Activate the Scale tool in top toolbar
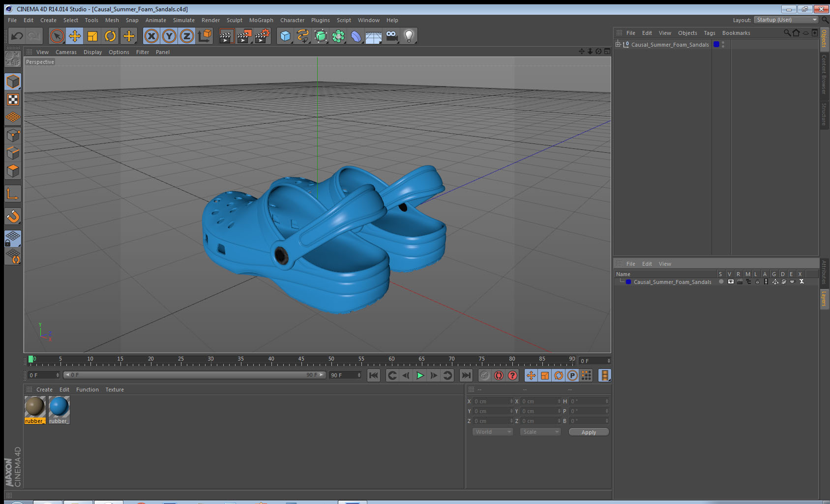This screenshot has height=504, width=830. pos(92,36)
